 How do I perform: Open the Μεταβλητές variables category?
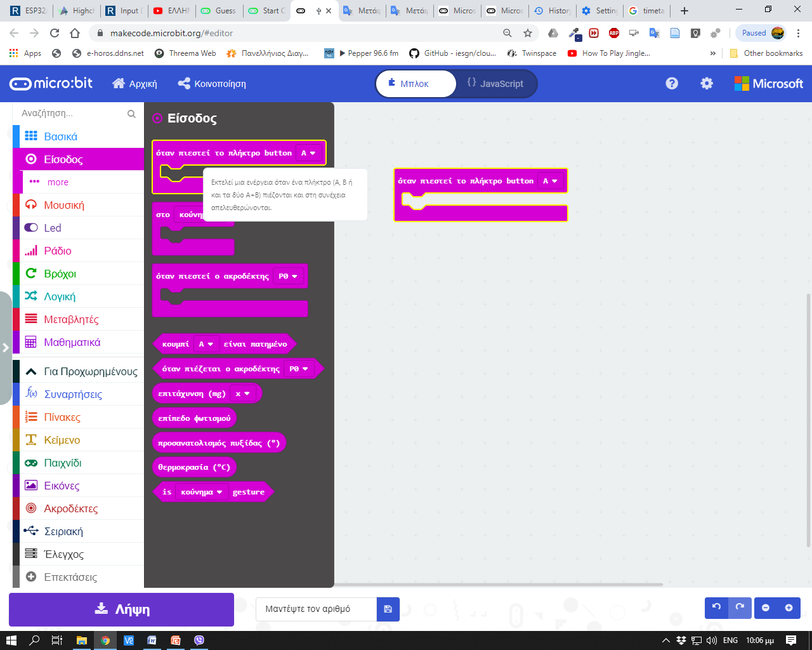coord(79,319)
